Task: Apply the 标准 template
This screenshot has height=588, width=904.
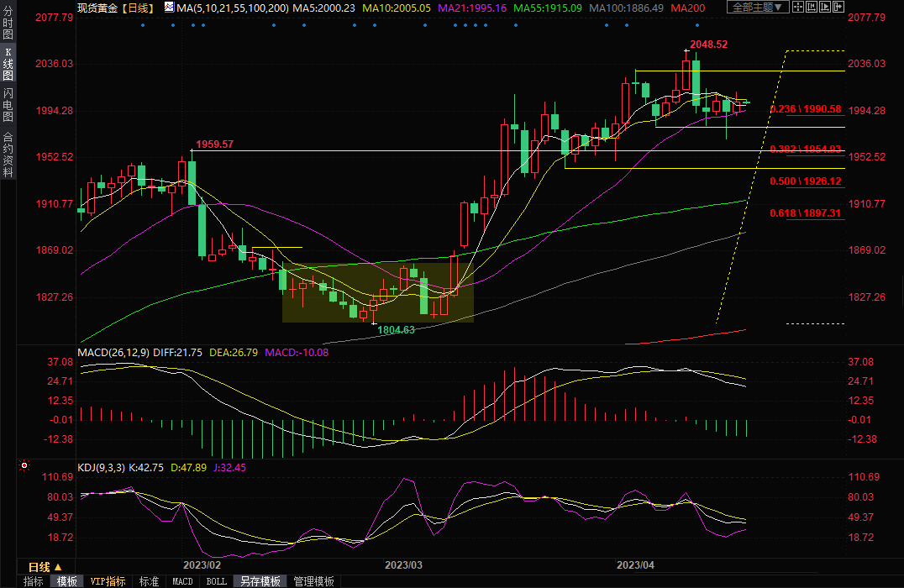Action: tap(149, 581)
